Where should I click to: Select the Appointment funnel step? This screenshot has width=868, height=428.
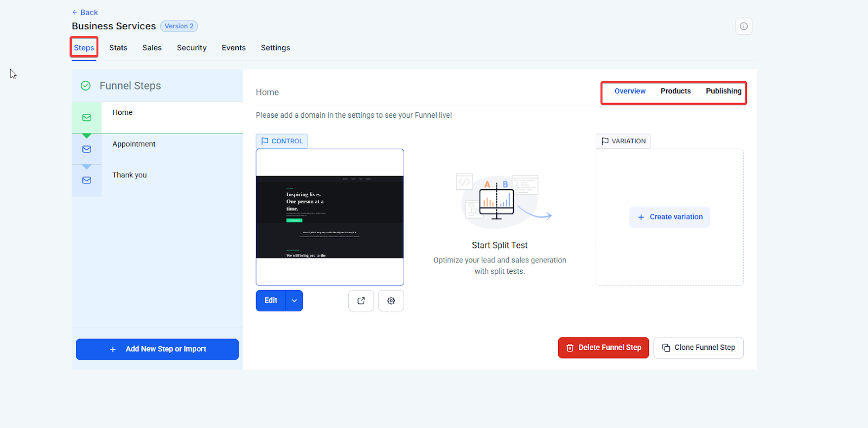[x=157, y=149]
